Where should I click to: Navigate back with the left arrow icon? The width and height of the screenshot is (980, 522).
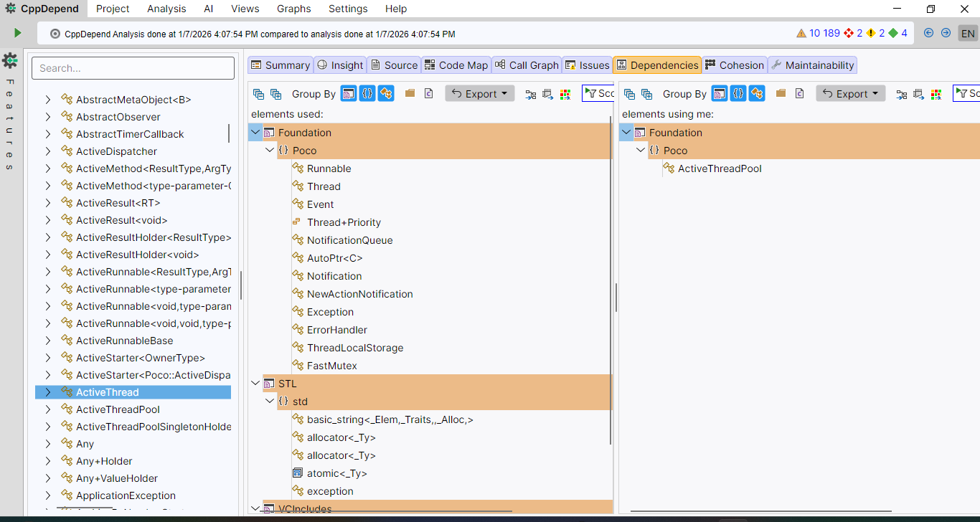[928, 33]
